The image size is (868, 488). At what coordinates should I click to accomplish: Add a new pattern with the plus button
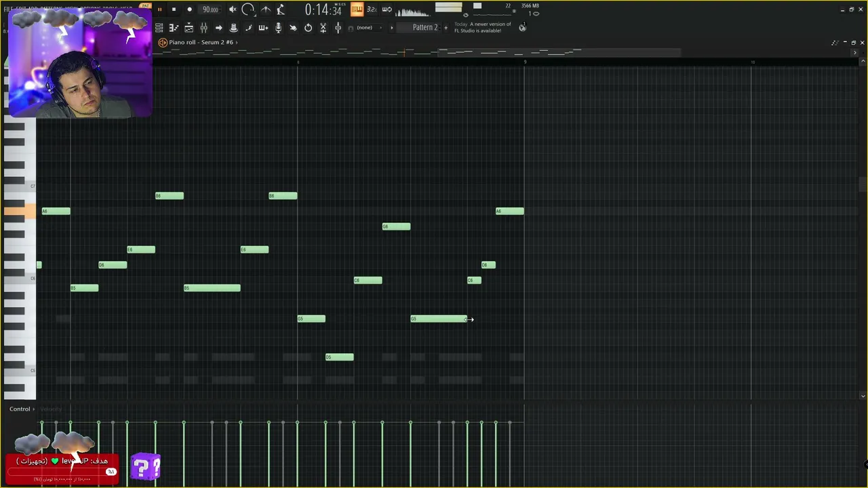(x=446, y=28)
